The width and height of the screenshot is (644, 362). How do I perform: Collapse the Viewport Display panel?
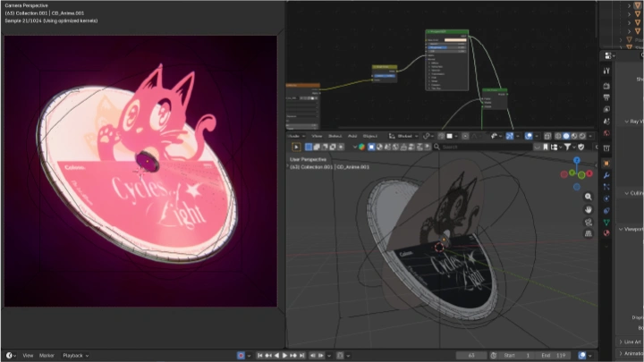click(x=630, y=229)
